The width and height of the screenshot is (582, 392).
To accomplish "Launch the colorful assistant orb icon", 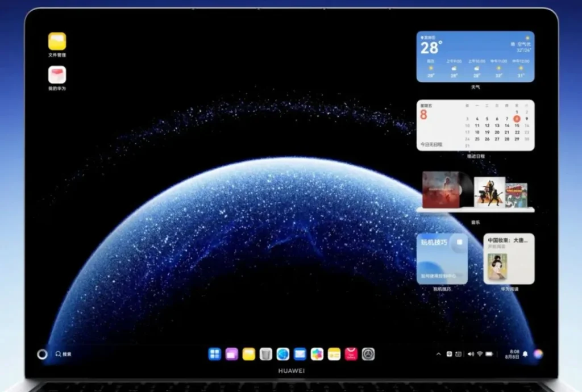I will (538, 354).
